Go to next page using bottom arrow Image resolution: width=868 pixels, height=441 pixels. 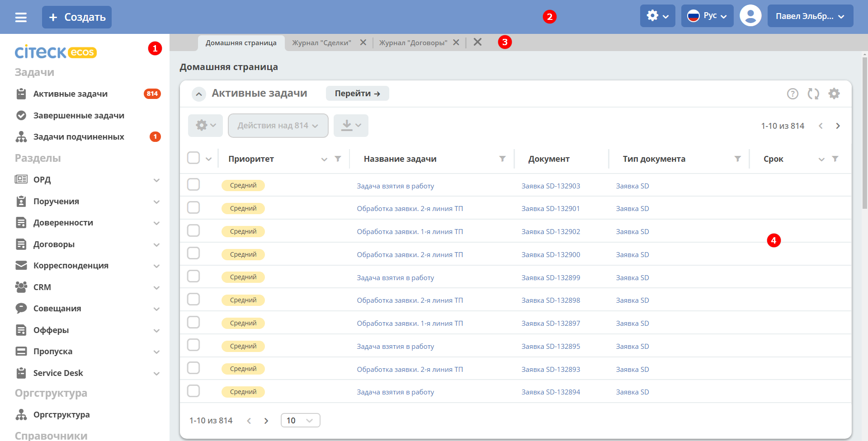point(266,421)
